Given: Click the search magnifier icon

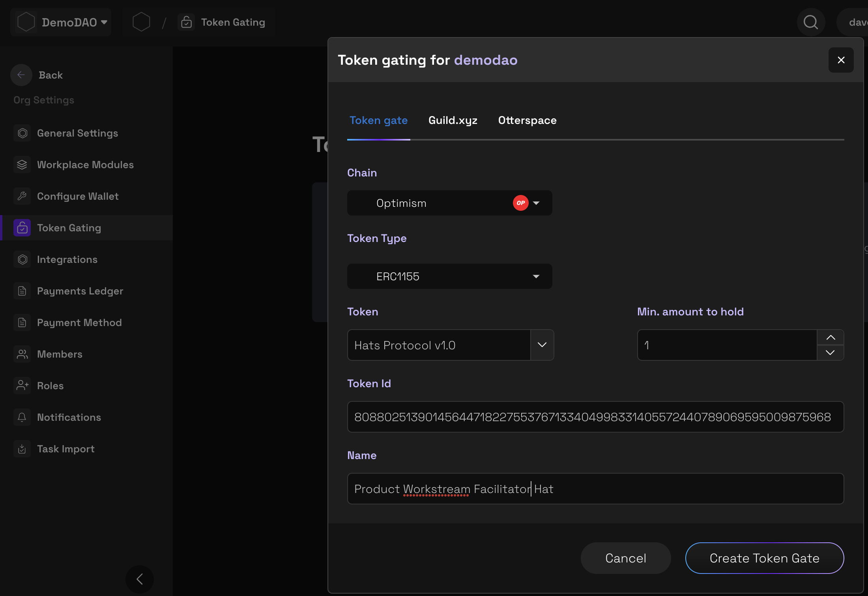Looking at the screenshot, I should (x=811, y=22).
